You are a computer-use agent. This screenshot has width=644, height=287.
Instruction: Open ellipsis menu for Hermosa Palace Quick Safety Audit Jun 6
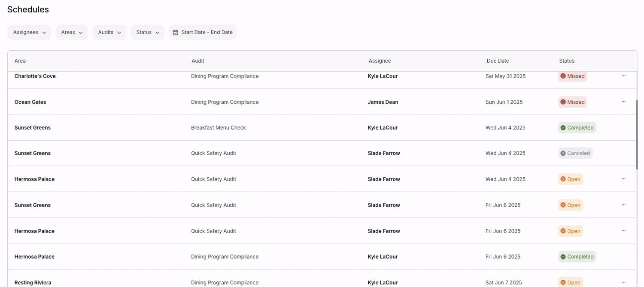click(x=623, y=231)
